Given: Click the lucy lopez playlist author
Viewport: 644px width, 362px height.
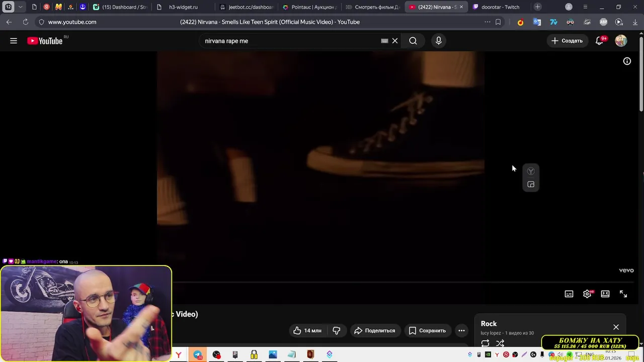Looking at the screenshot, I should pyautogui.click(x=491, y=333).
